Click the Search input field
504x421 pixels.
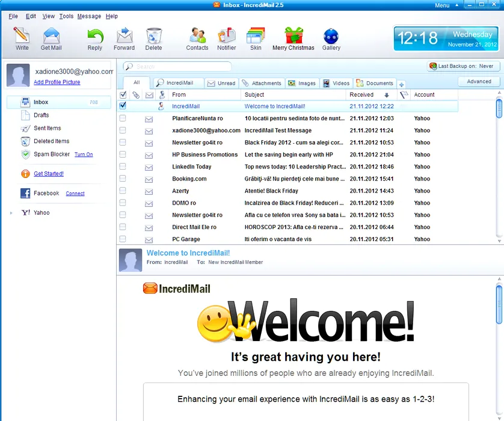pos(177,67)
